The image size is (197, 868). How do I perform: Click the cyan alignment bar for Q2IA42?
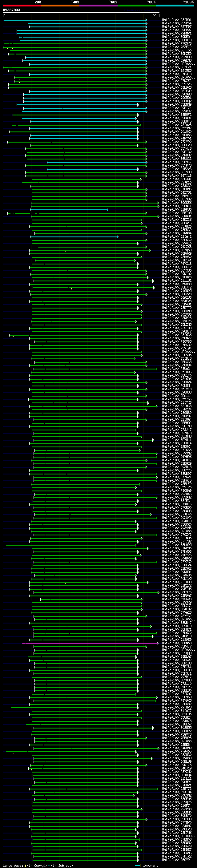[74, 237]
